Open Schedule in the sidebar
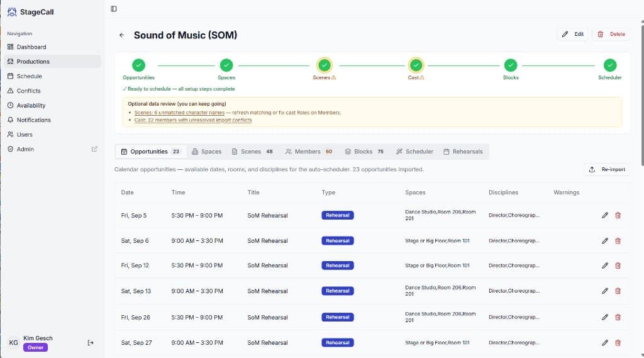Screen dimensions: 644x358 pyautogui.click(x=53, y=76)
